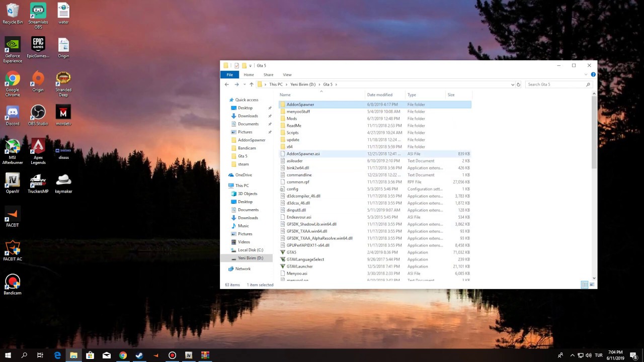Image resolution: width=644 pixels, height=362 pixels.
Task: Switch to large icons view in status bar
Action: click(592, 285)
